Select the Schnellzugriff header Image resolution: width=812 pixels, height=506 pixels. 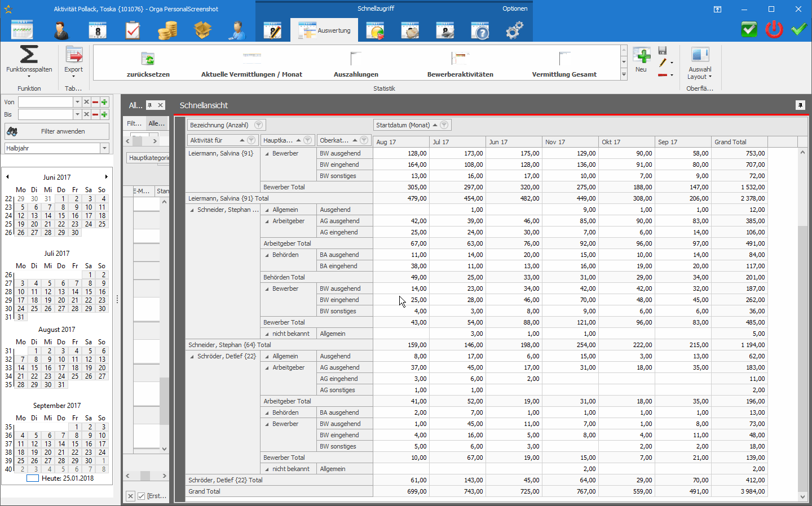[376, 8]
